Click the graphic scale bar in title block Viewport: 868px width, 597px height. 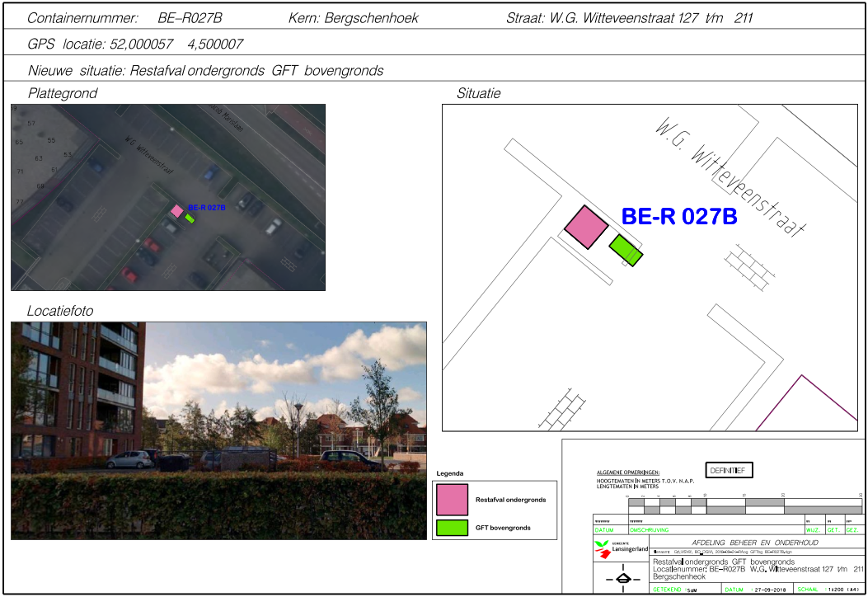pos(742,505)
